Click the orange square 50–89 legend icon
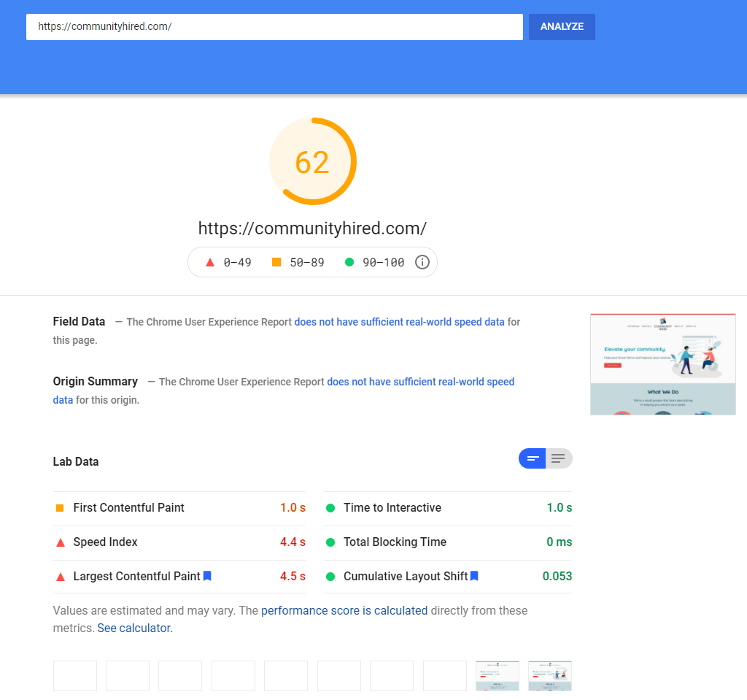747x700 pixels. 276,262
